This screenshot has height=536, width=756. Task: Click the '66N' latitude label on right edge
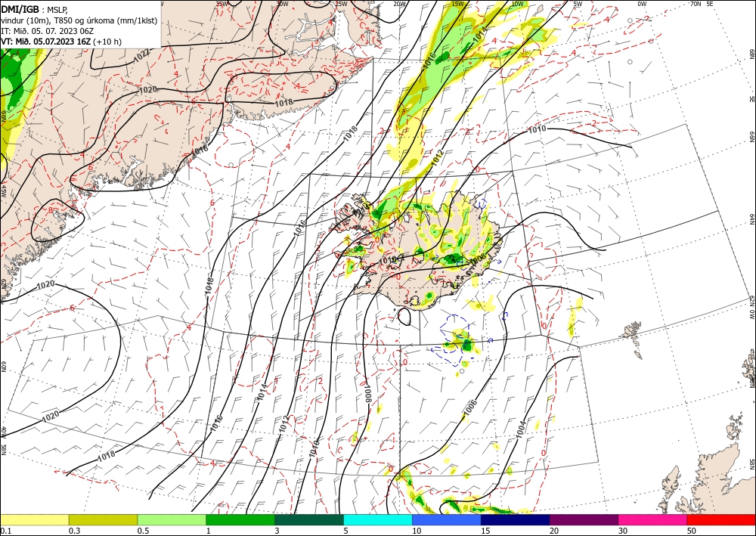751,137
